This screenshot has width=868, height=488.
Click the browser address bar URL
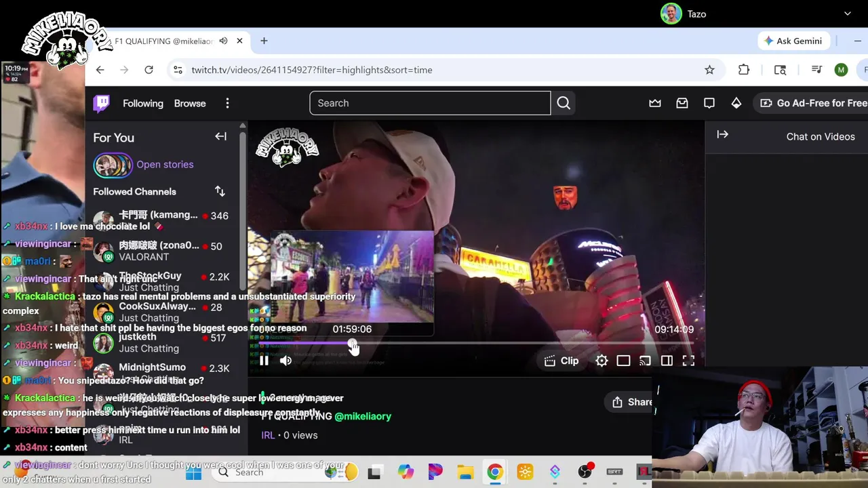pyautogui.click(x=312, y=70)
